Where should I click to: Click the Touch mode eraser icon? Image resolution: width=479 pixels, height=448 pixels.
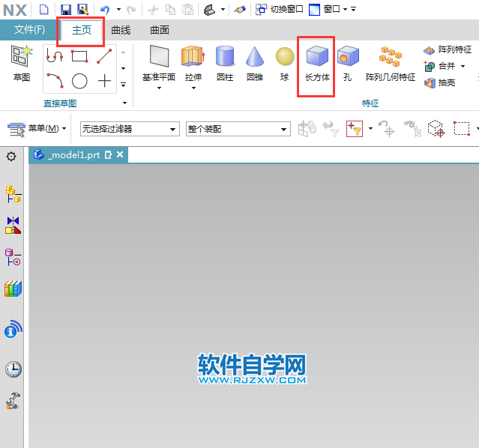point(240,10)
